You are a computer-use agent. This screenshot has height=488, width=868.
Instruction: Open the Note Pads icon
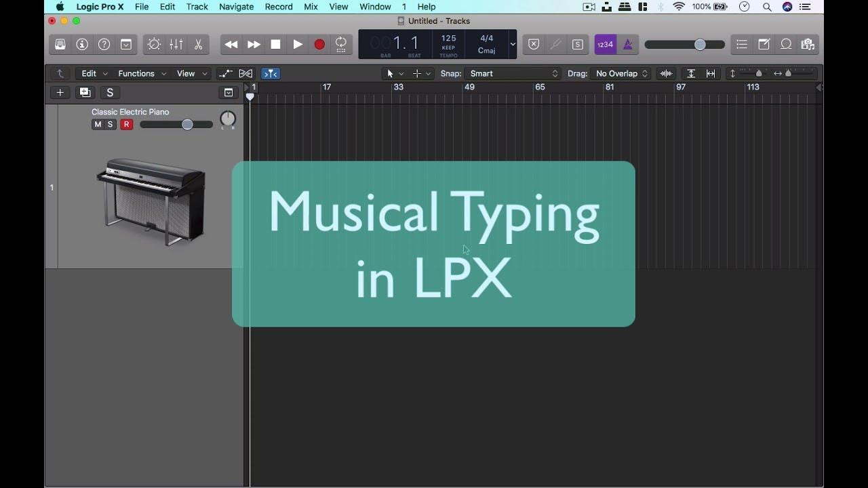pyautogui.click(x=764, y=44)
